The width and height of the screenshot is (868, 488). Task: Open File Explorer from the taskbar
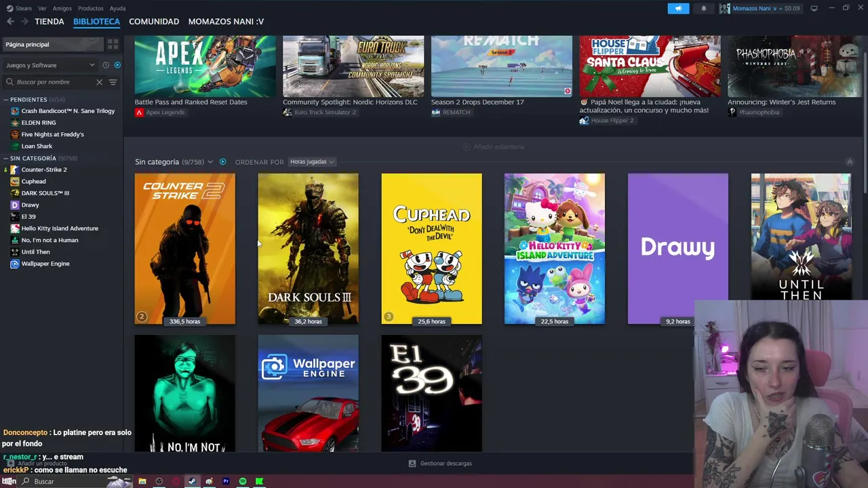click(142, 481)
